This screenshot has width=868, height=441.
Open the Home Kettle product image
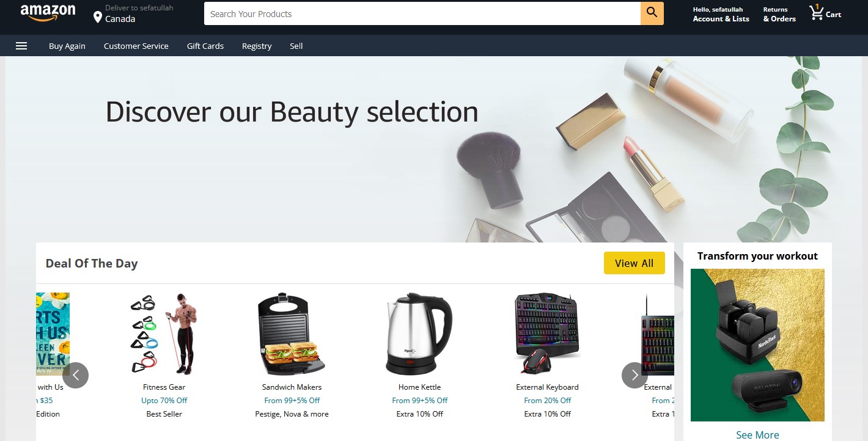419,333
